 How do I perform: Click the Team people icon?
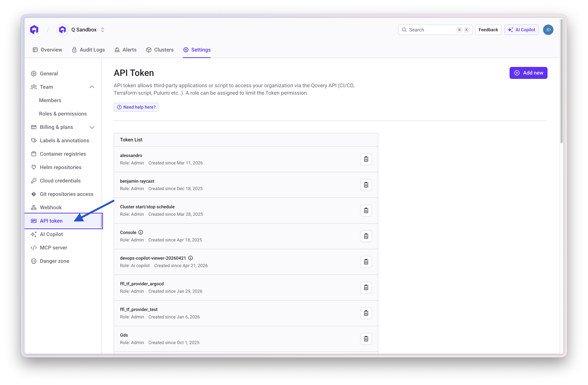[x=34, y=87]
